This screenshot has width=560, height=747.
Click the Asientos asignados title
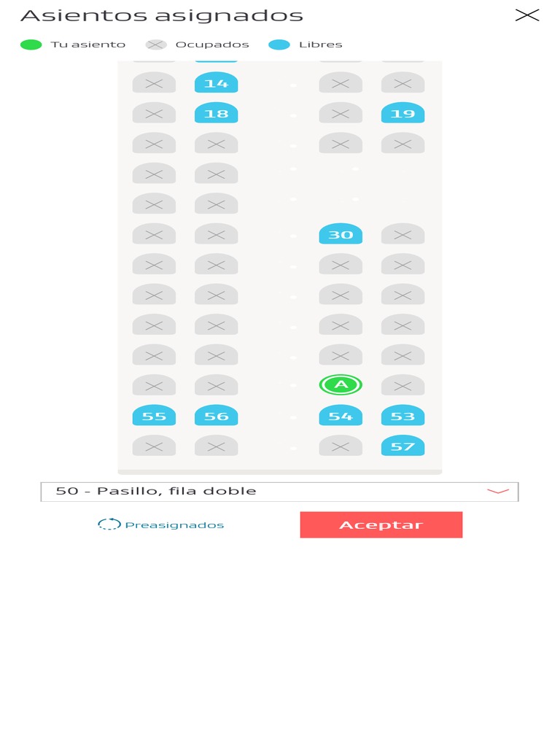click(x=161, y=15)
